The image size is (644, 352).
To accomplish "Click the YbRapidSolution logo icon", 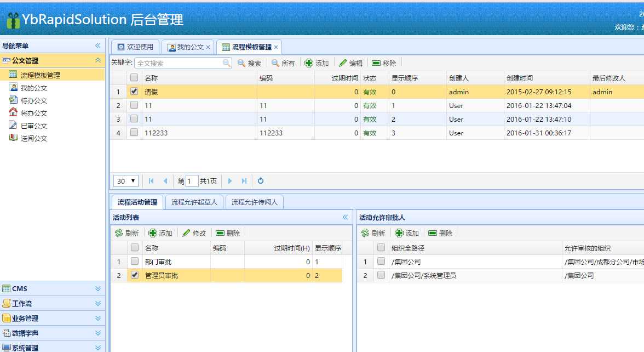I will tap(13, 20).
